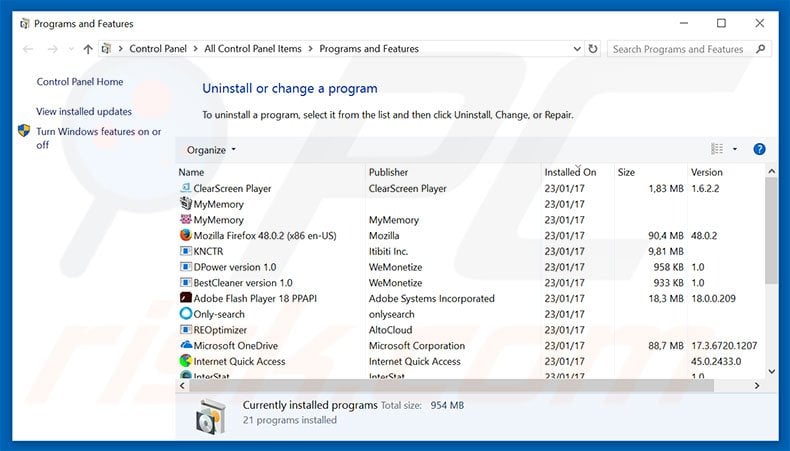Select BestCleaner version 1.0 program name
Viewport: 790px width, 451px height.
243,283
